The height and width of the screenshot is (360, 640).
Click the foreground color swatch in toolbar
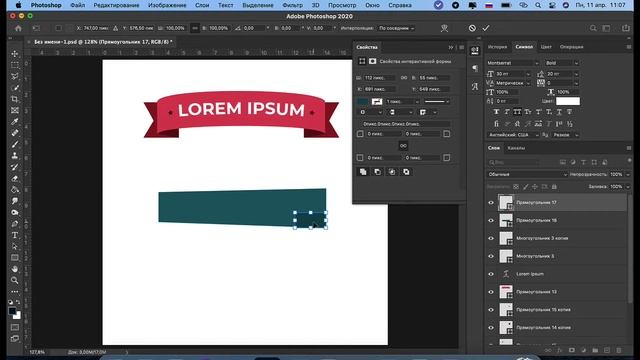(x=12, y=311)
